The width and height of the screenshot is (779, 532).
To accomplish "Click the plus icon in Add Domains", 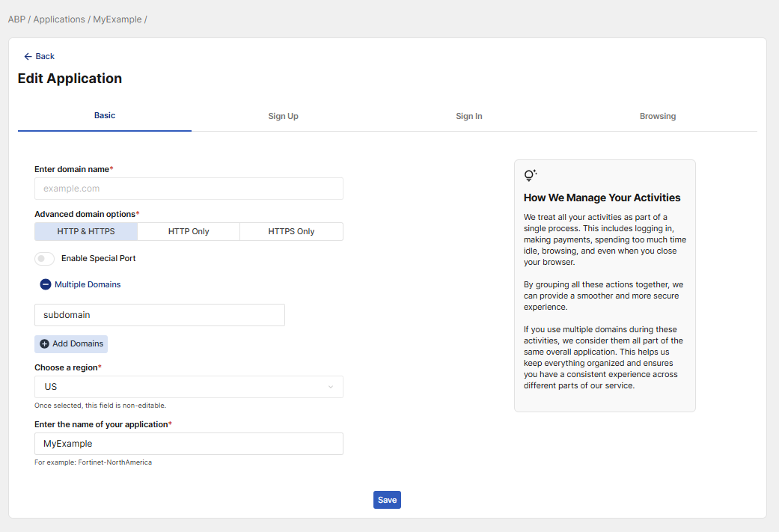I will (x=44, y=344).
